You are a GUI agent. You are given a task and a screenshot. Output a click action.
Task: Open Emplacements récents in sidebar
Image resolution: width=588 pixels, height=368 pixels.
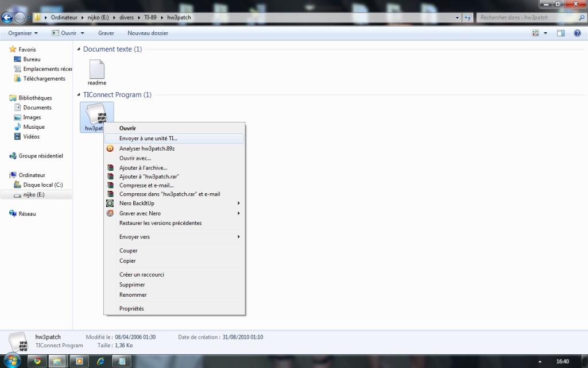click(42, 69)
